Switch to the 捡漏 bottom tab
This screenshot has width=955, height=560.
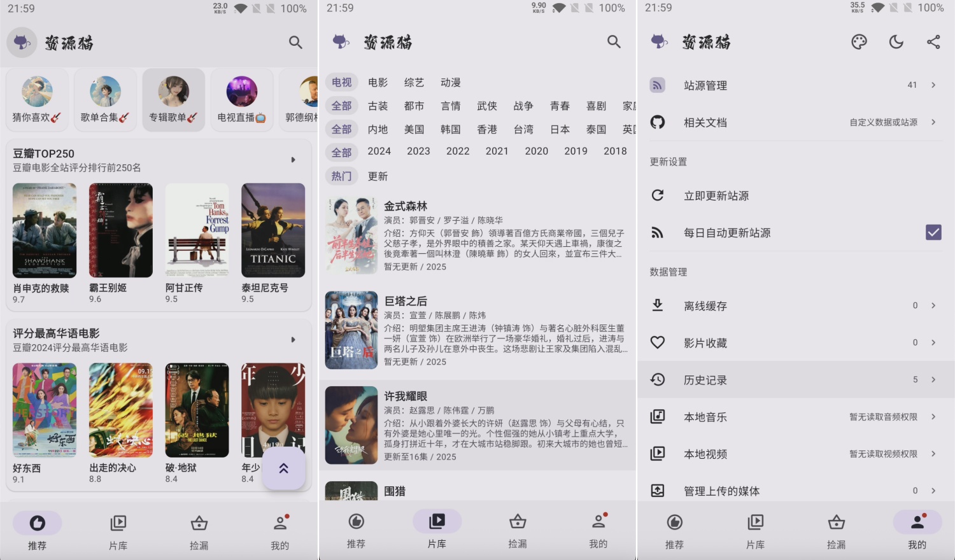(x=199, y=530)
